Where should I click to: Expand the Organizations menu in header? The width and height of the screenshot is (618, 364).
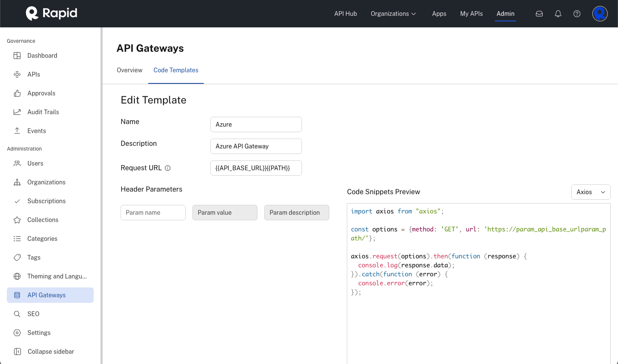click(x=393, y=14)
